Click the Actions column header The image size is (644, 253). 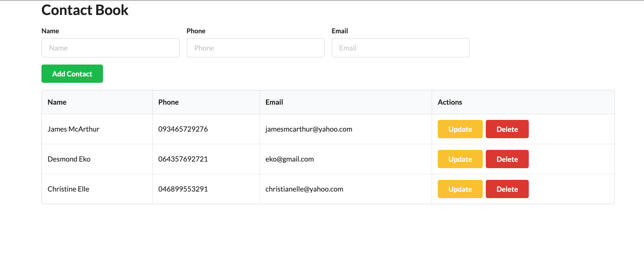pyautogui.click(x=450, y=102)
